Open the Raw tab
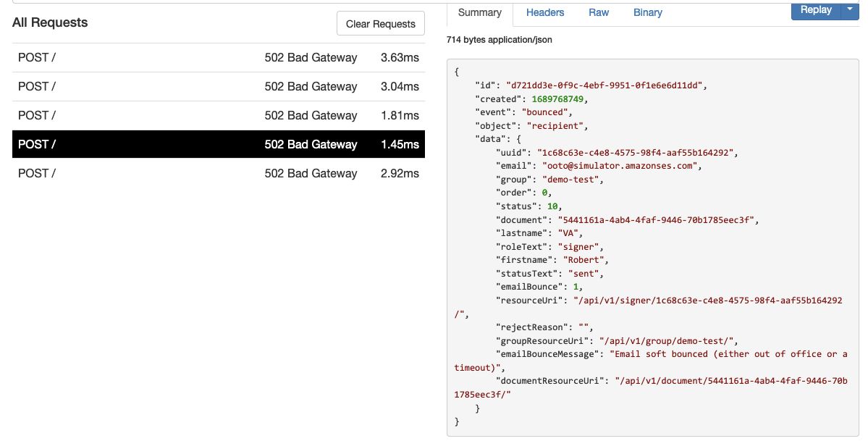This screenshot has height=441, width=868. point(598,12)
